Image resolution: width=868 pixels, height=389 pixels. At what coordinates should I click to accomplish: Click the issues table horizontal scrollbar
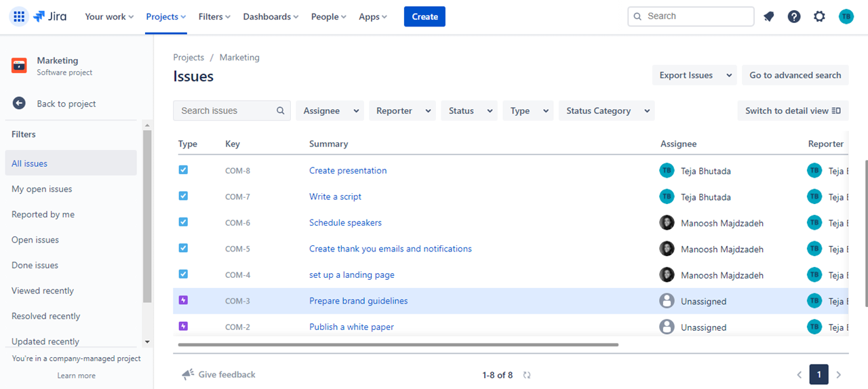[x=398, y=345]
